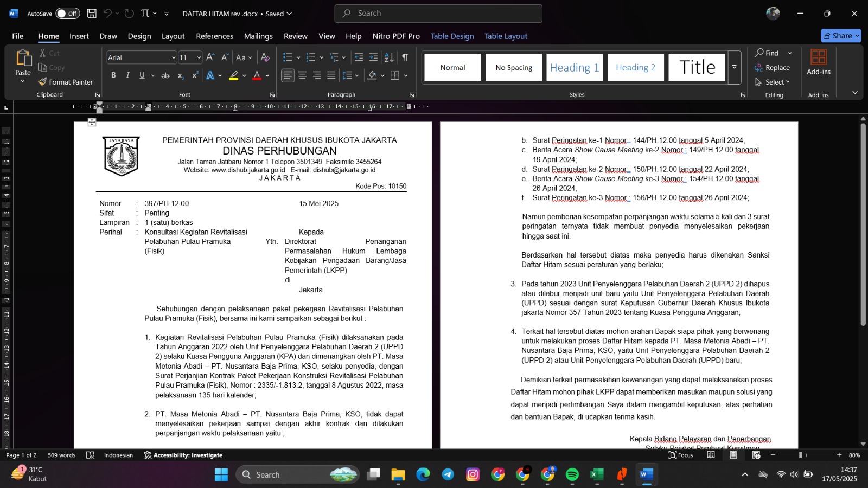Toggle Italic formatting
The image size is (868, 488).
[127, 75]
